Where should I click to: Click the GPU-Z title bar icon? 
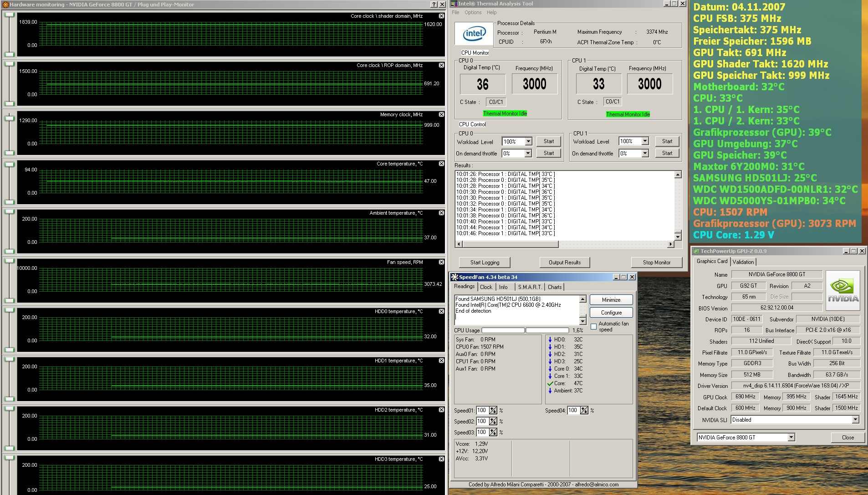pyautogui.click(x=696, y=251)
